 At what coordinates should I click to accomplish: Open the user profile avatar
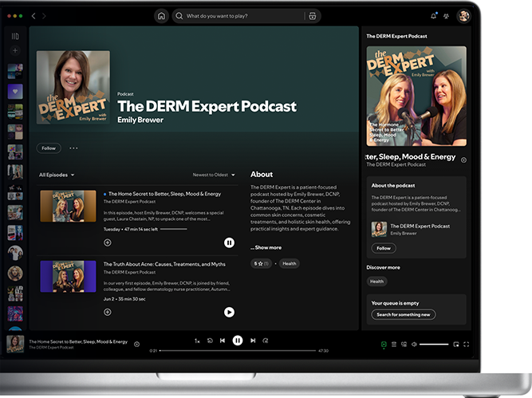(x=463, y=16)
